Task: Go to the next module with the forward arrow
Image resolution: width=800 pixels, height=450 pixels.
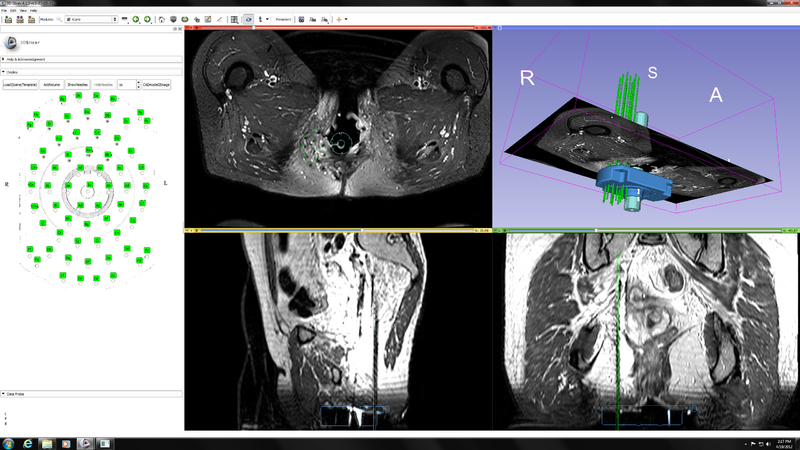Action: [148, 19]
